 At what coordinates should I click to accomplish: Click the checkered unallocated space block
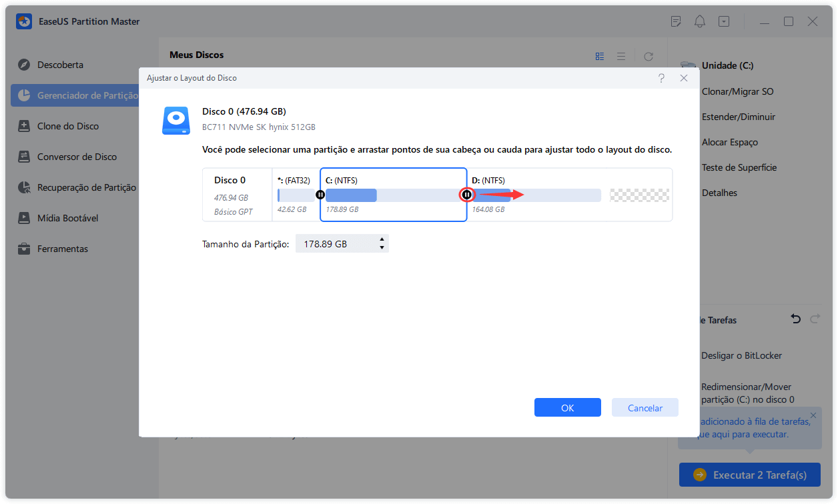click(639, 195)
